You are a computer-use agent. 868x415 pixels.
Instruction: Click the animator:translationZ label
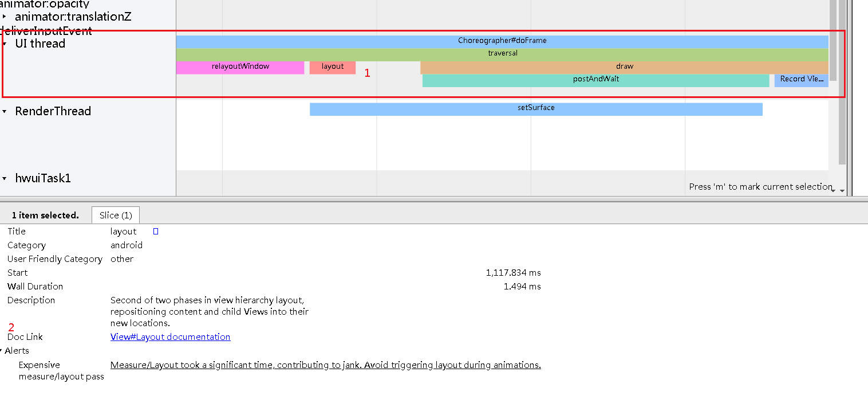[x=73, y=17]
